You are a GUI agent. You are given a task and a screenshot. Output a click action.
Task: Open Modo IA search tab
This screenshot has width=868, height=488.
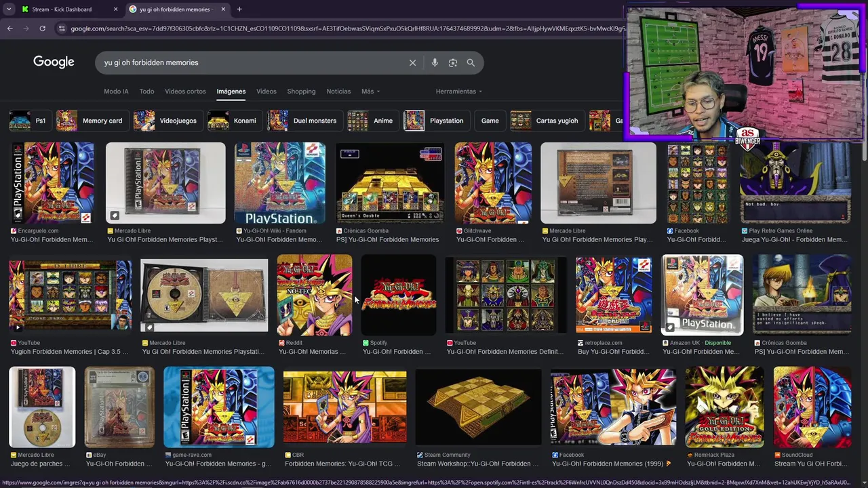(x=116, y=91)
